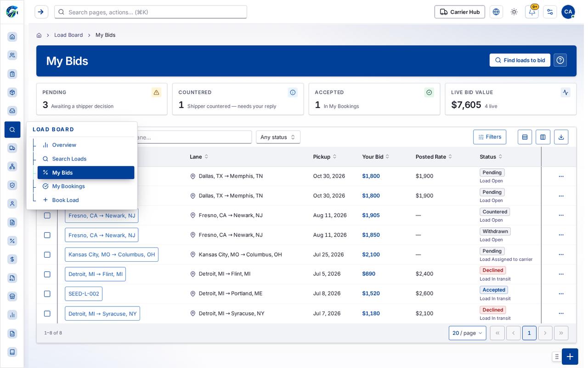Open row actions for SEED-L-002 bid

point(561,294)
